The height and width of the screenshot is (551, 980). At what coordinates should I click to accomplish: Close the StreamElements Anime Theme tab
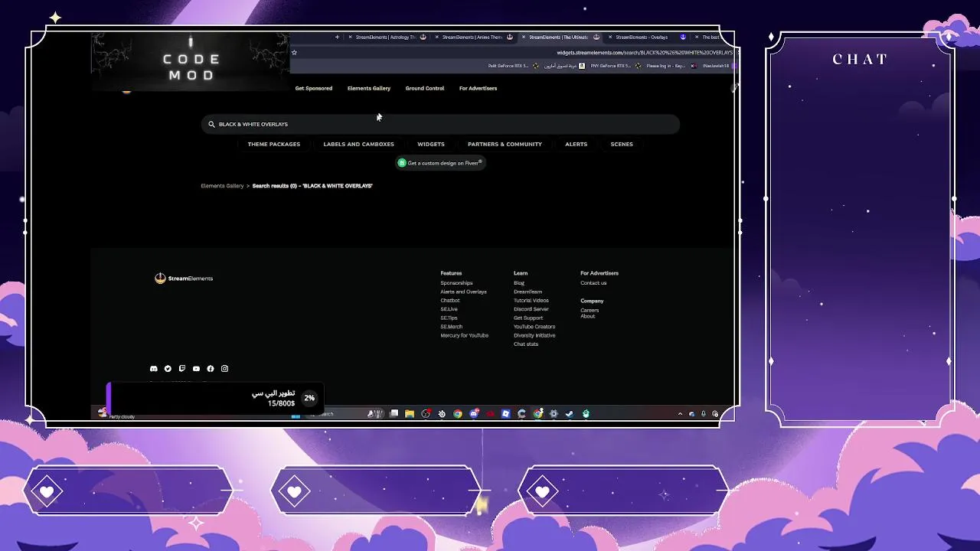coord(436,37)
